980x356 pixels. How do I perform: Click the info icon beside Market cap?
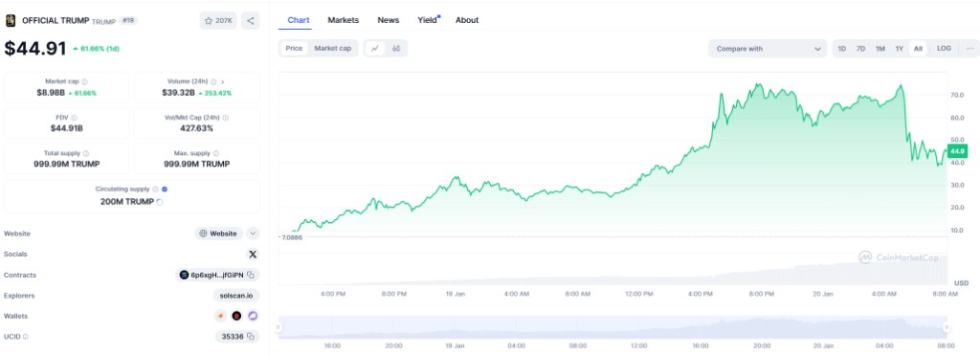tap(84, 81)
